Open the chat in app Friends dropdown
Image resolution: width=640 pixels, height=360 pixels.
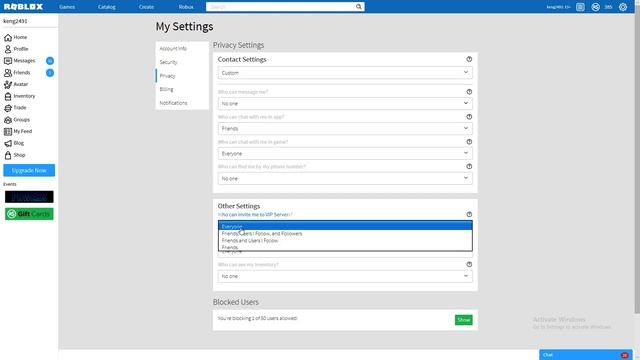345,128
